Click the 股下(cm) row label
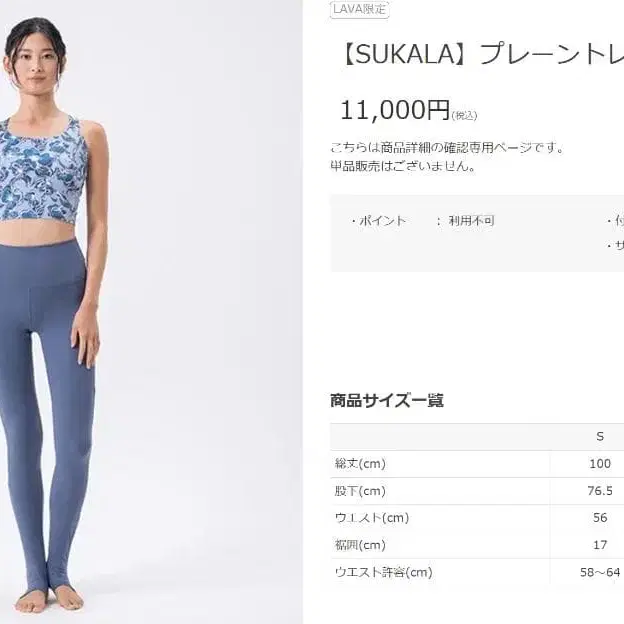 [x=360, y=491]
